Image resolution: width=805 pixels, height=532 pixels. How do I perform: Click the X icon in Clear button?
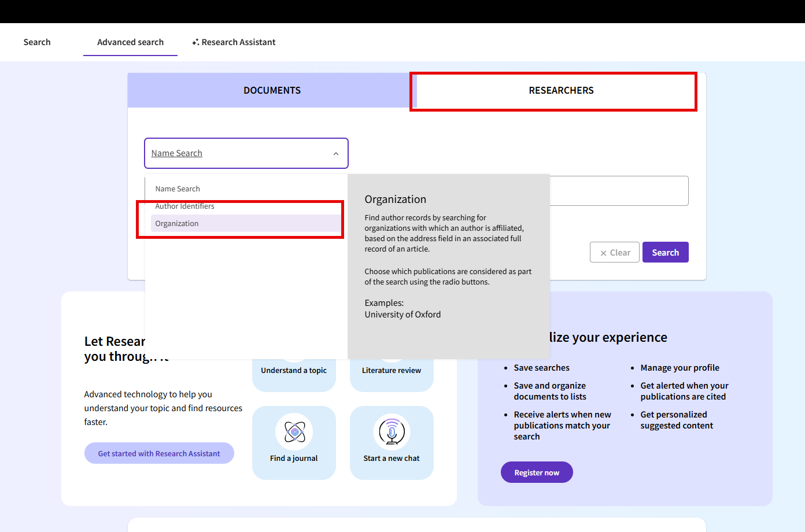pyautogui.click(x=603, y=253)
